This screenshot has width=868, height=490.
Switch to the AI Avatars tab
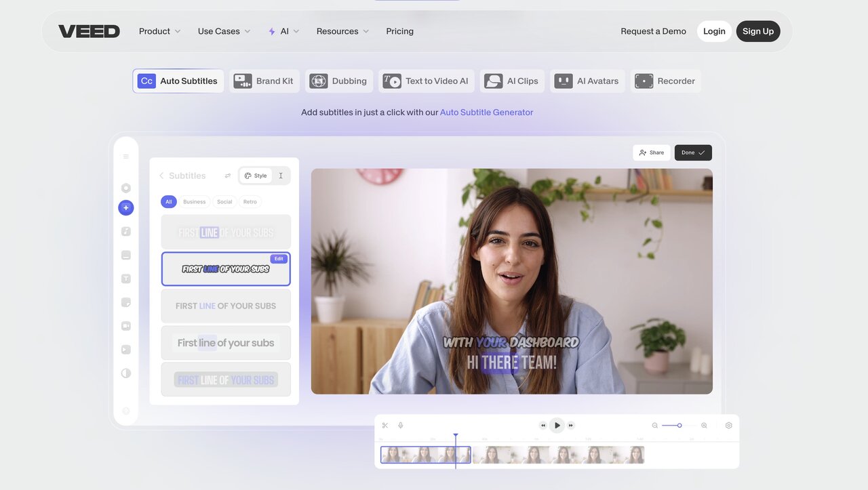[x=587, y=81]
